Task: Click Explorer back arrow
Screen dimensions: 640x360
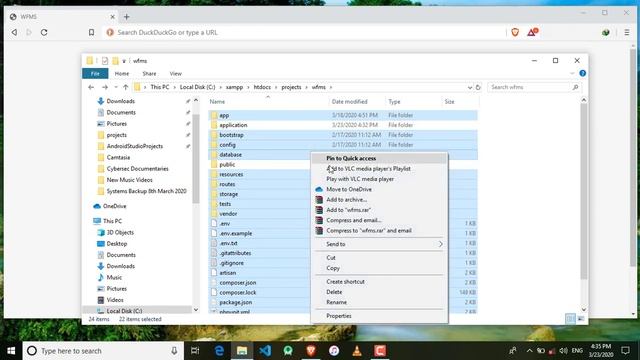Action: [x=91, y=87]
